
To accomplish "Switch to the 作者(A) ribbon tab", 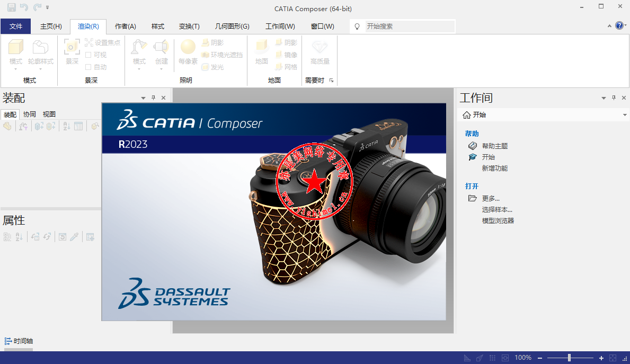I will pos(126,26).
